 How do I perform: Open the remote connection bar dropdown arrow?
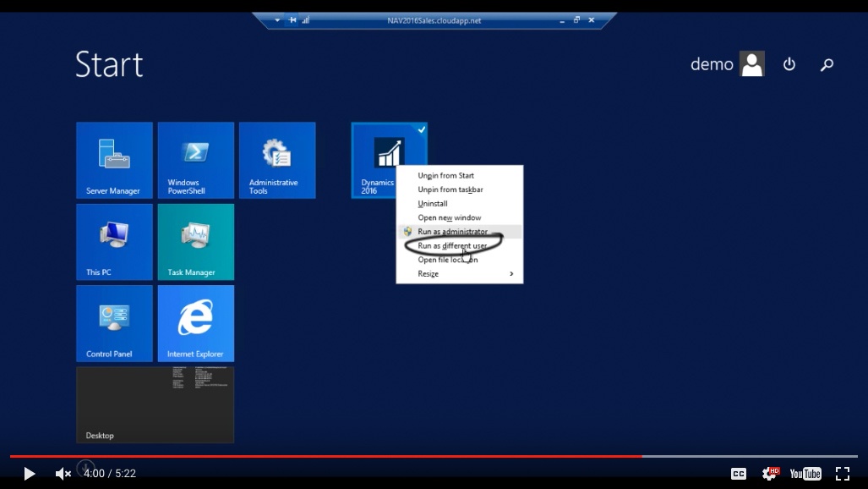[x=277, y=20]
